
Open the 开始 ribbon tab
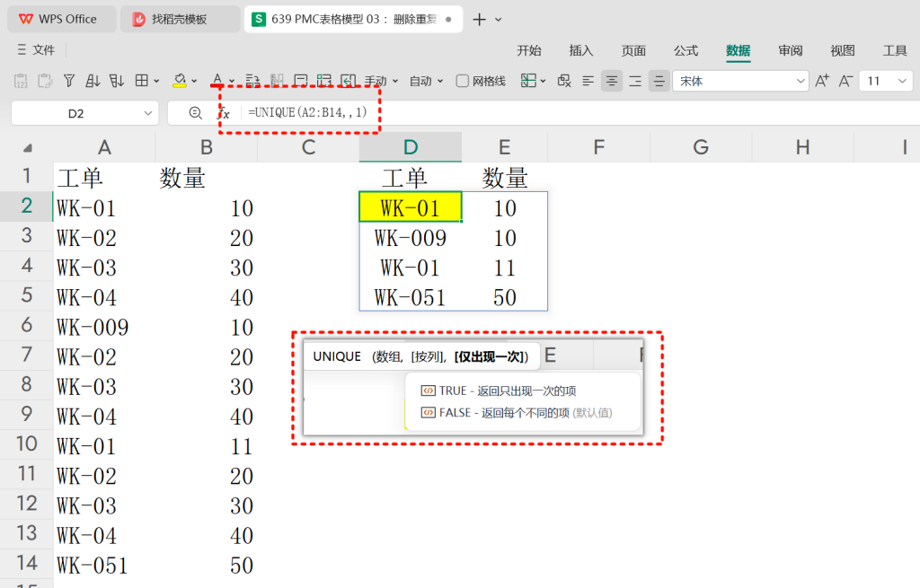528,50
